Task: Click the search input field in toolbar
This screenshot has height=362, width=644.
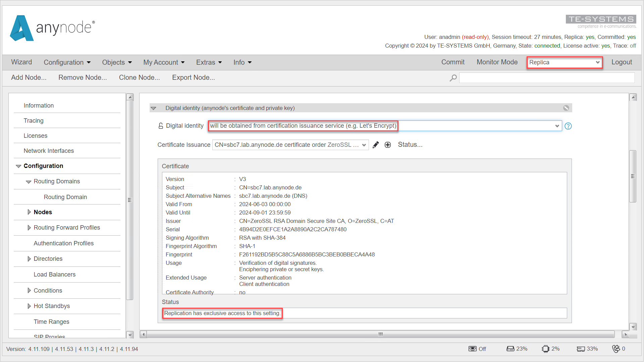Action: pyautogui.click(x=546, y=77)
